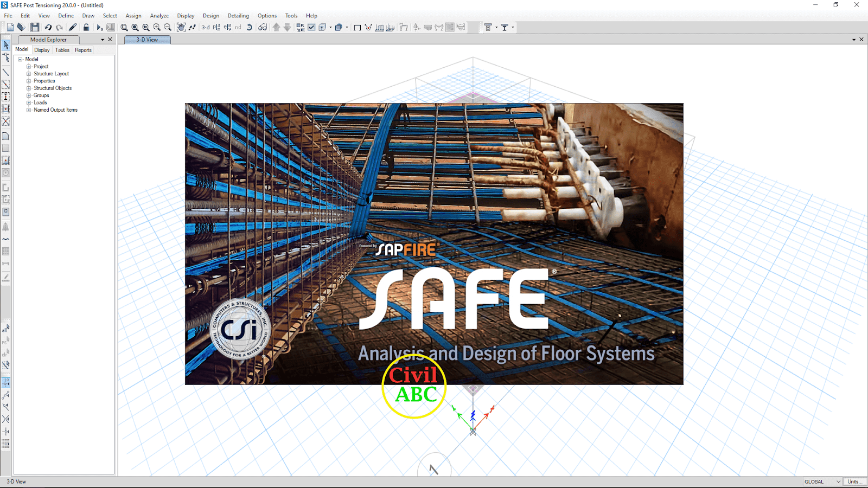Choose the select object pointer tool
This screenshot has width=868, height=488.
(x=6, y=46)
